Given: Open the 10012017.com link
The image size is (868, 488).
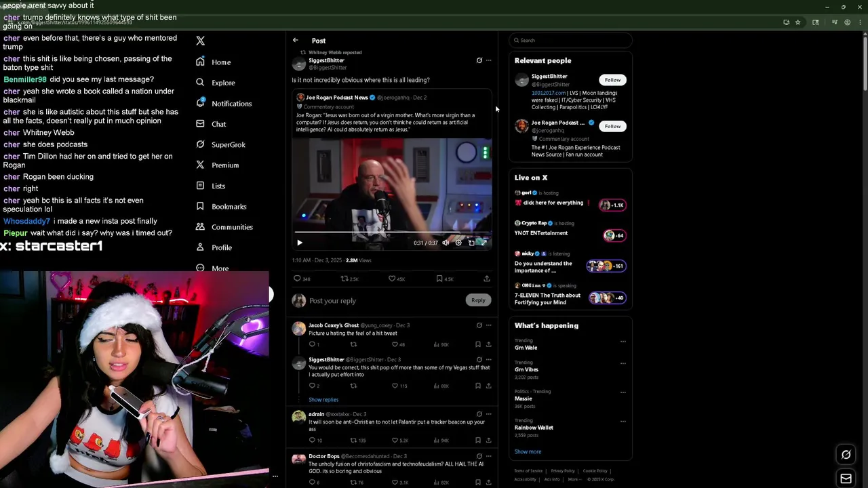Looking at the screenshot, I should pos(548,93).
